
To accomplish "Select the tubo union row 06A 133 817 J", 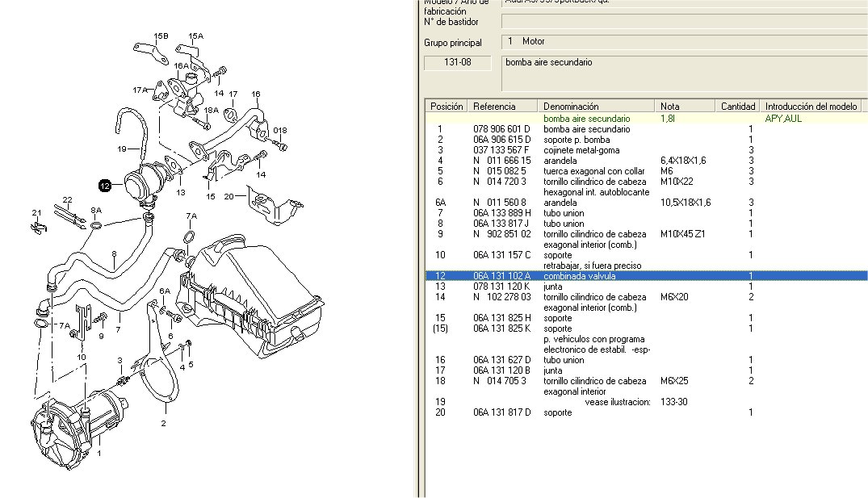I will point(646,224).
